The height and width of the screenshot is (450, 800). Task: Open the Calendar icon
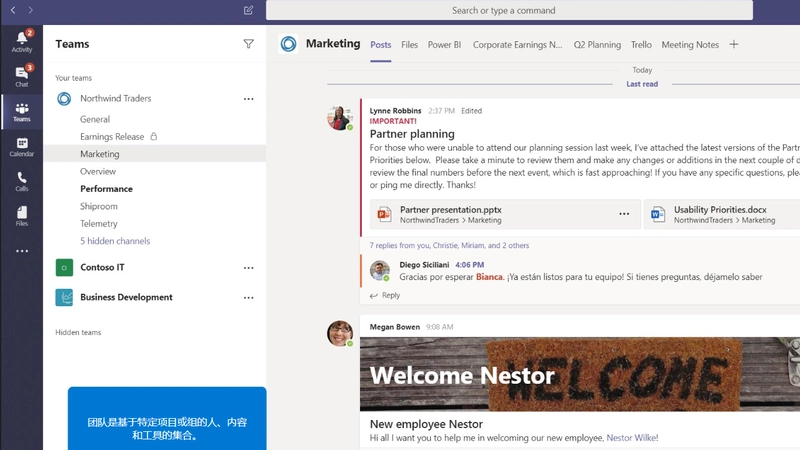21,146
